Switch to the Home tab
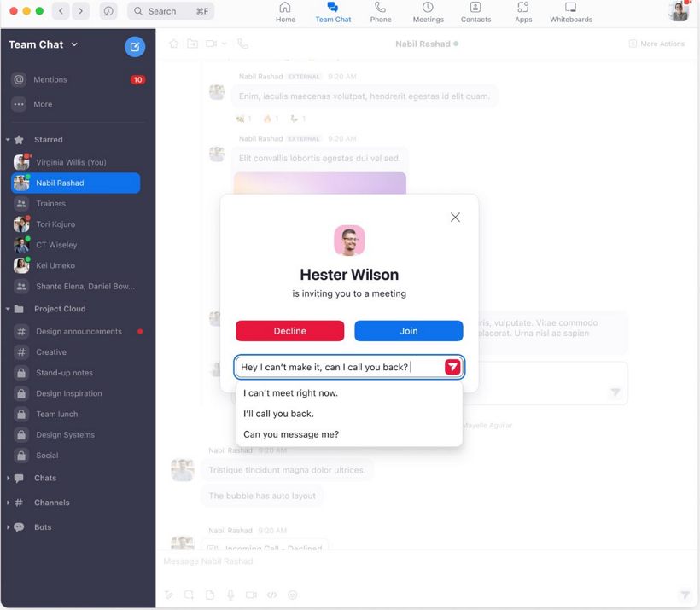Image resolution: width=700 pixels, height=610 pixels. click(x=285, y=13)
